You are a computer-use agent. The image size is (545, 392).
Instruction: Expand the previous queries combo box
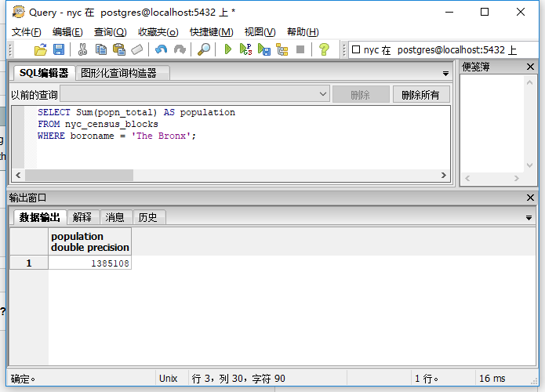coord(323,94)
